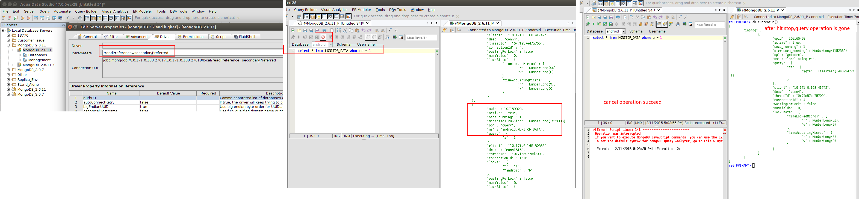Click the autoConnectRetry property name
This screenshot has width=868, height=210.
tap(99, 102)
